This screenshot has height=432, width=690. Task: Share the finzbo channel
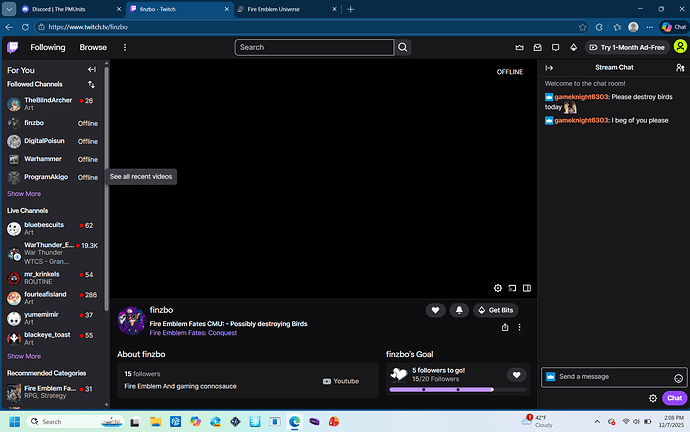[x=504, y=327]
